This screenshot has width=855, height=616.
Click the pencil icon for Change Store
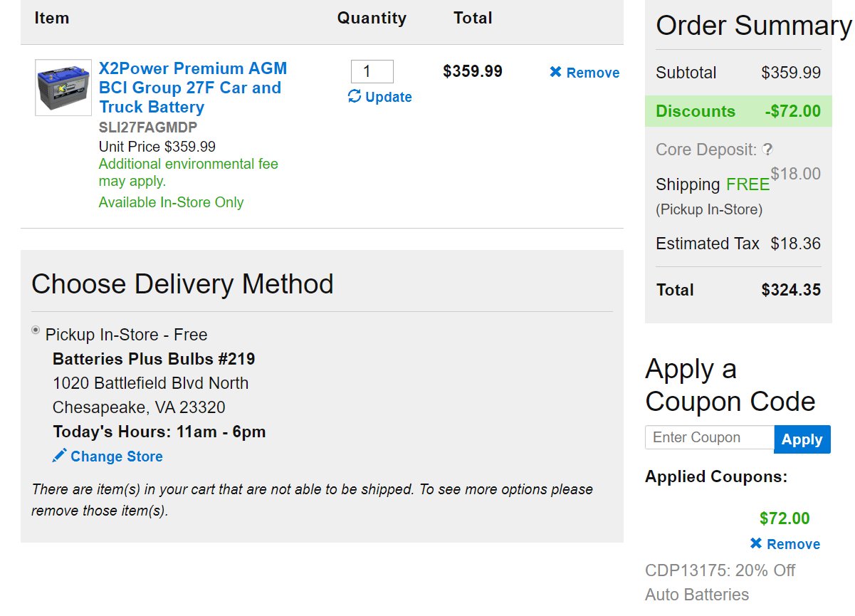[60, 455]
